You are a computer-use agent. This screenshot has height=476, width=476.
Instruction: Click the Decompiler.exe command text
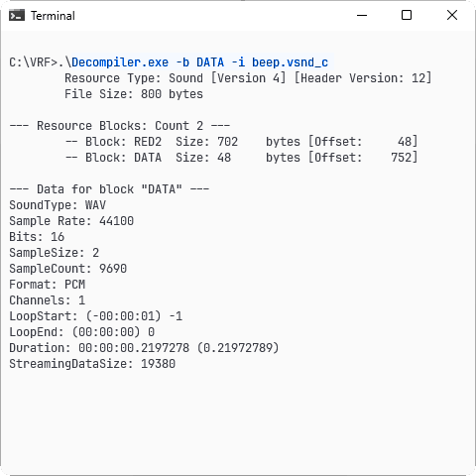[x=120, y=62]
